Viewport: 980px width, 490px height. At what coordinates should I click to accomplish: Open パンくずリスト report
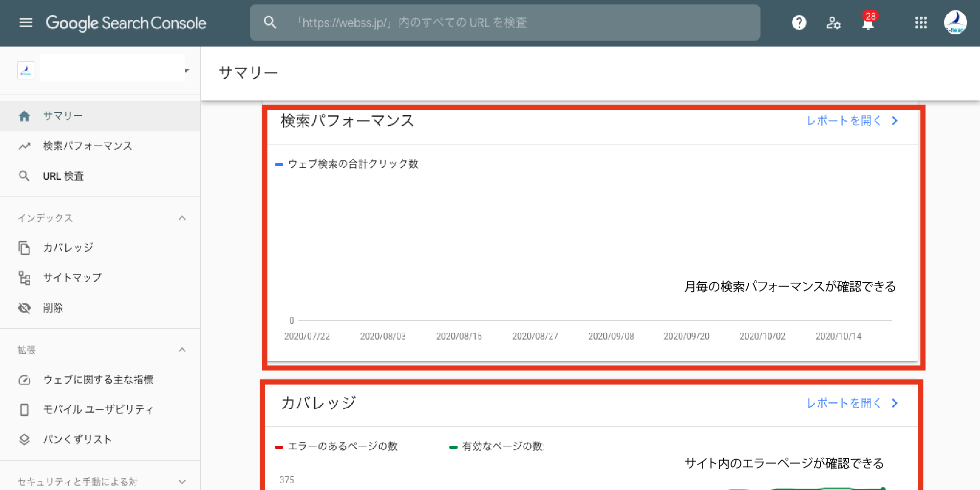click(100, 440)
